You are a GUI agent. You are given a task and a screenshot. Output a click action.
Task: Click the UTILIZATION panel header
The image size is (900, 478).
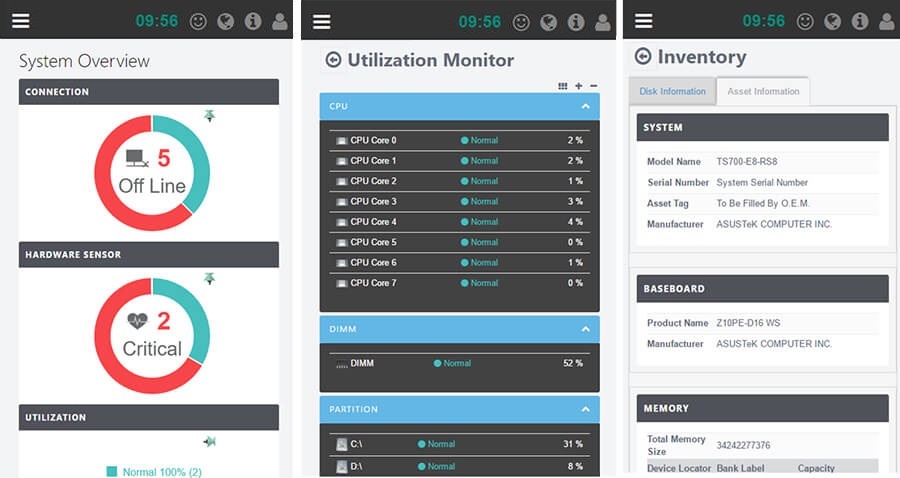(x=149, y=418)
